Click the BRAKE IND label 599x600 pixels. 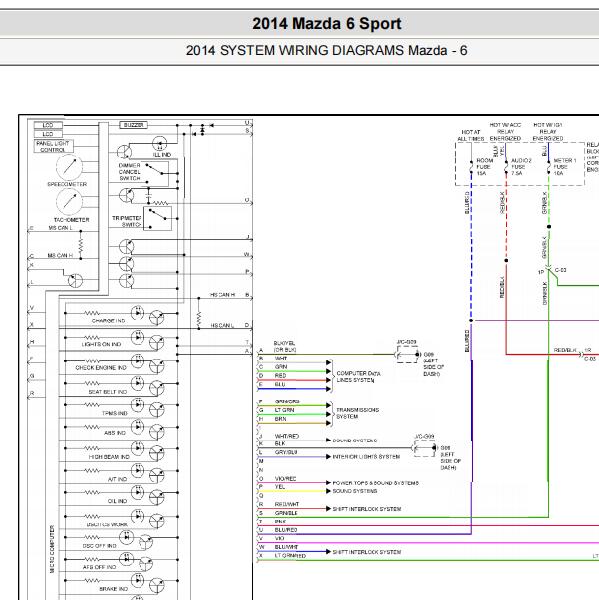click(x=112, y=589)
